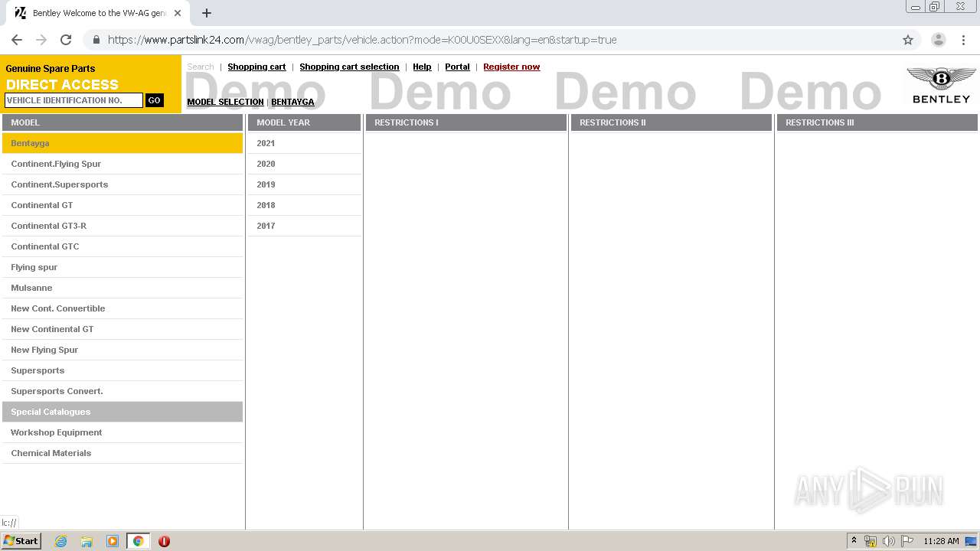
Task: Show hidden system tray icons
Action: (854, 541)
